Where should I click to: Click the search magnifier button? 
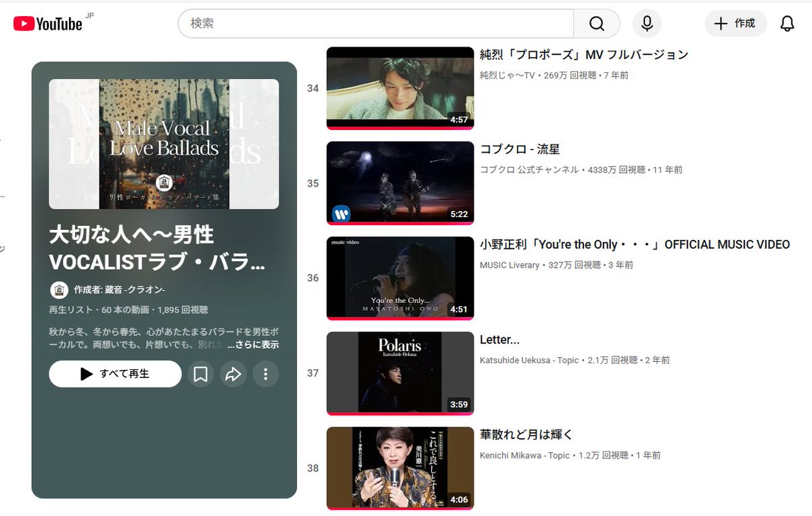(x=596, y=24)
